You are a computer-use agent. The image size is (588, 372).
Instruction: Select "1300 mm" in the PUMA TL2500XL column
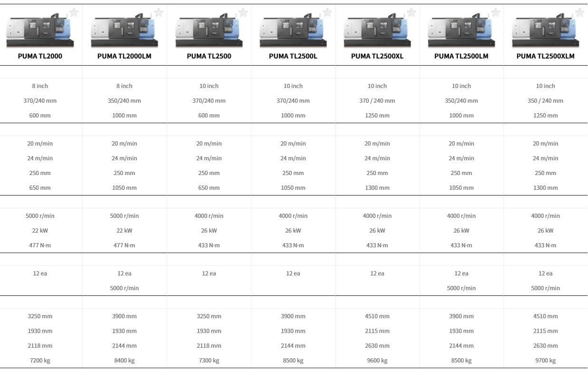click(x=377, y=188)
